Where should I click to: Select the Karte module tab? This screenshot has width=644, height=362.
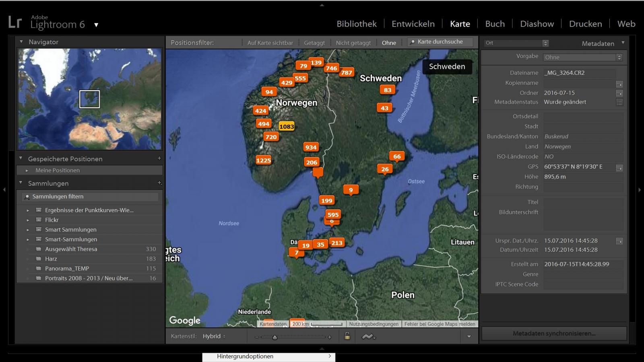pyautogui.click(x=460, y=24)
